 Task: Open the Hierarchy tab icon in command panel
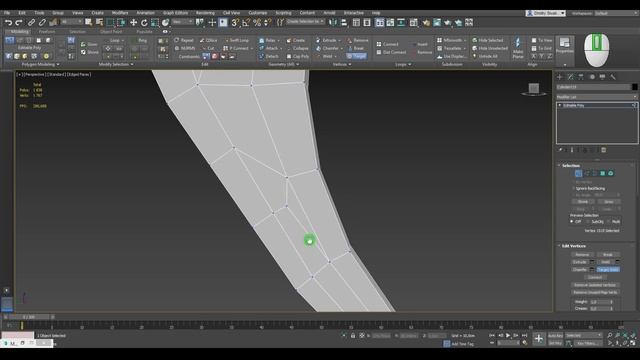(x=581, y=77)
